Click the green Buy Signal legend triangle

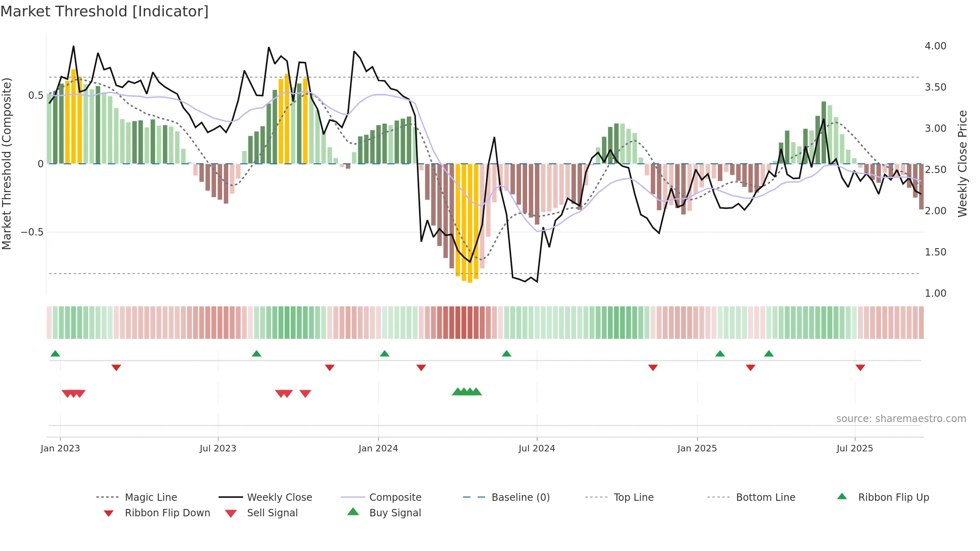pyautogui.click(x=353, y=511)
